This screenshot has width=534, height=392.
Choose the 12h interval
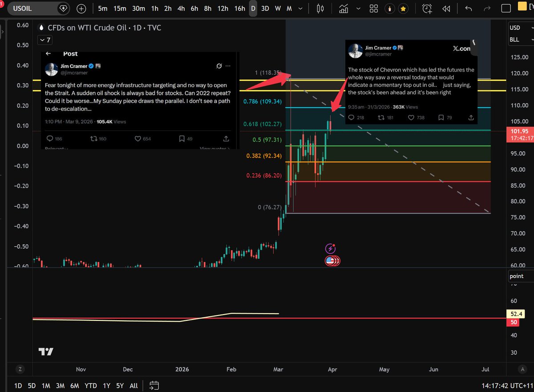[223, 8]
